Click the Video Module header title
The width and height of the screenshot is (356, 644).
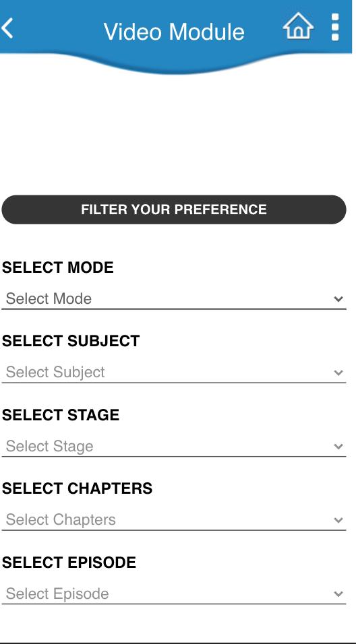pyautogui.click(x=174, y=32)
